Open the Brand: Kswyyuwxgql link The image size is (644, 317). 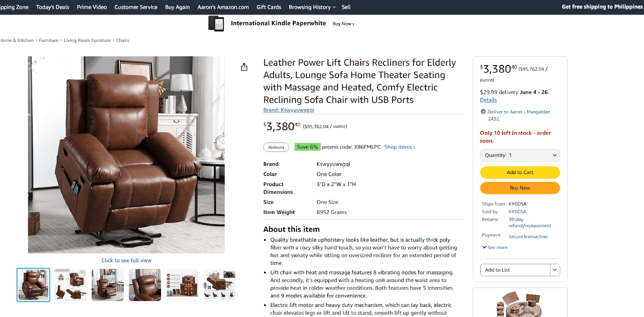pos(289,110)
